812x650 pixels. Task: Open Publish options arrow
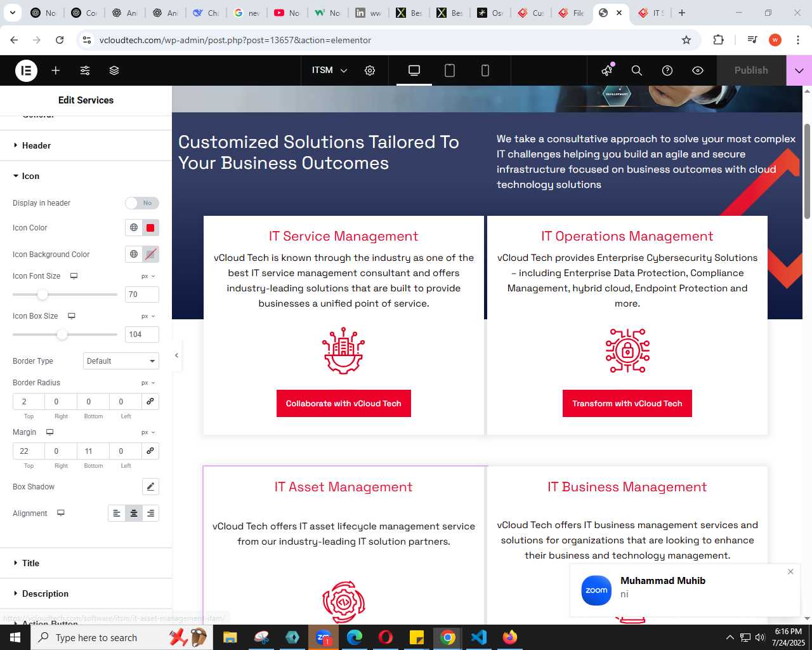[799, 70]
